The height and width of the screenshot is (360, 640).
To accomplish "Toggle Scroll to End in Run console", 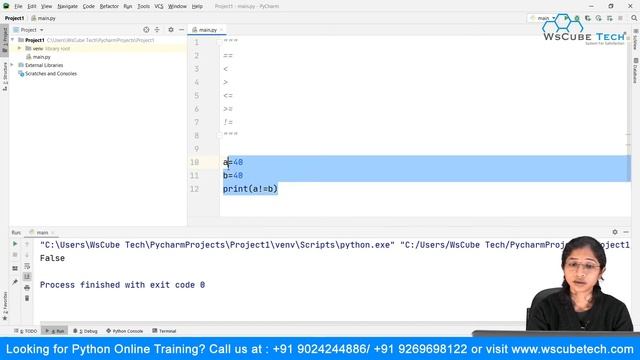I will 27,277.
